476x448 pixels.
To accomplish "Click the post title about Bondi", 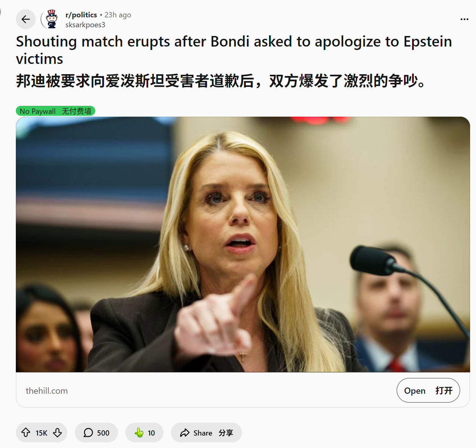I will tap(234, 50).
